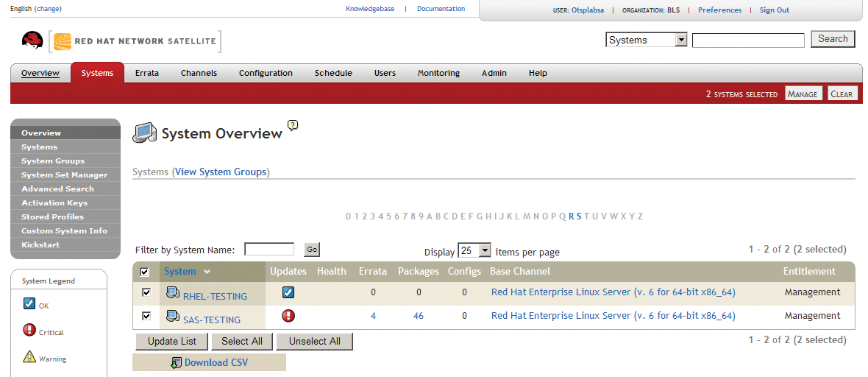868x377 pixels.
Task: Open the Channels tab
Action: [x=199, y=73]
